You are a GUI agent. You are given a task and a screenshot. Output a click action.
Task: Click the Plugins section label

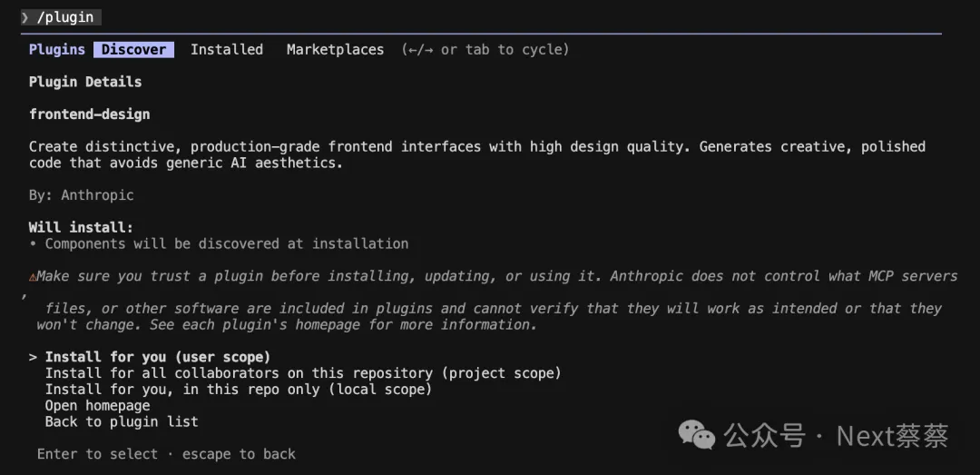point(56,50)
